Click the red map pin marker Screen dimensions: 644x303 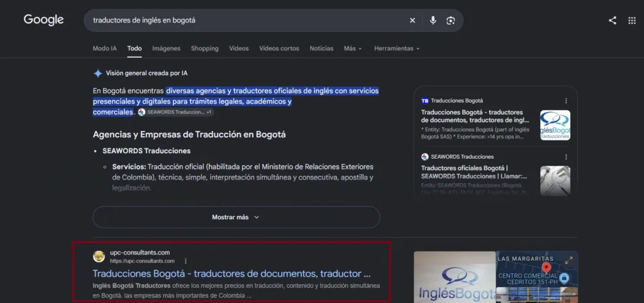pyautogui.click(x=546, y=268)
